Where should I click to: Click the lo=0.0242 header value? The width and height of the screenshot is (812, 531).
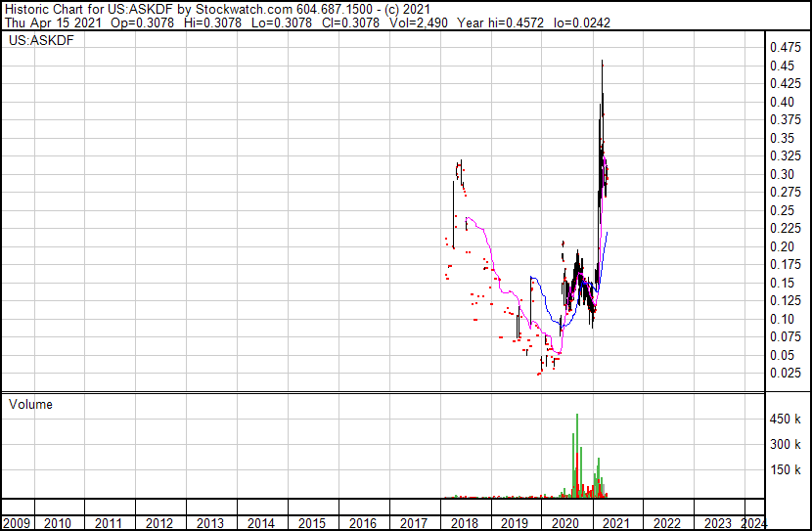pyautogui.click(x=581, y=23)
